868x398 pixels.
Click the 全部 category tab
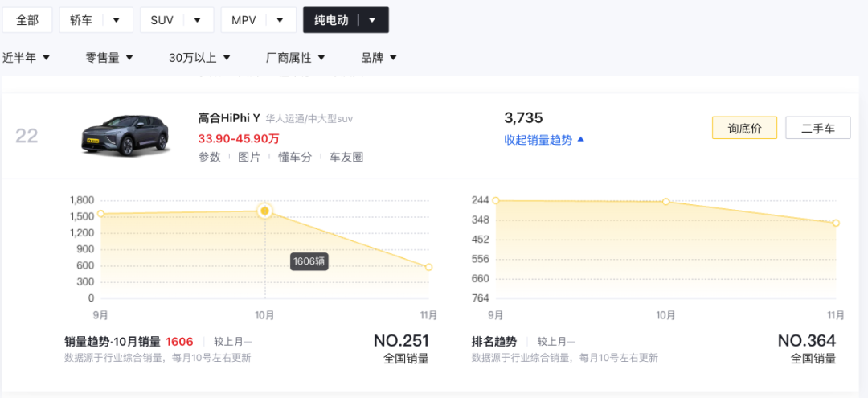tap(27, 20)
